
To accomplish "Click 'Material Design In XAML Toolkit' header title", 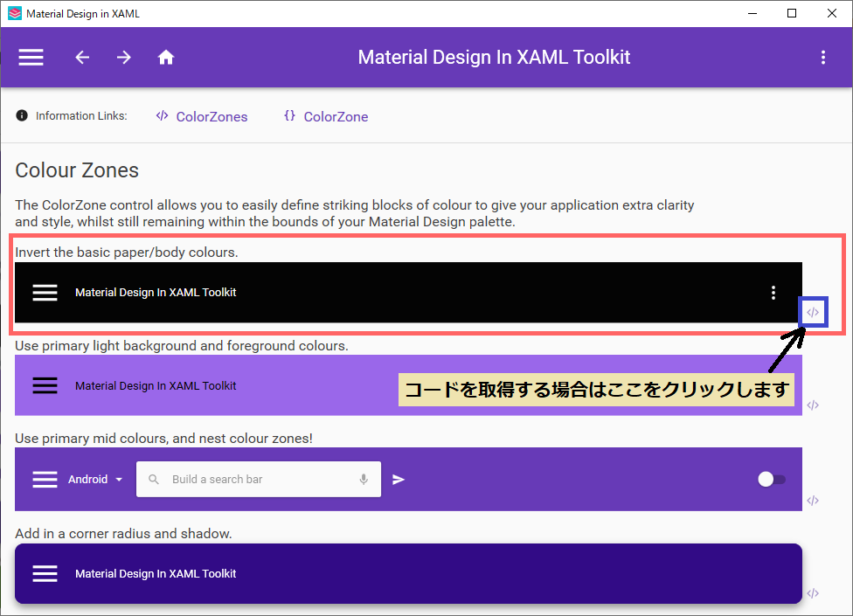I will click(x=494, y=57).
